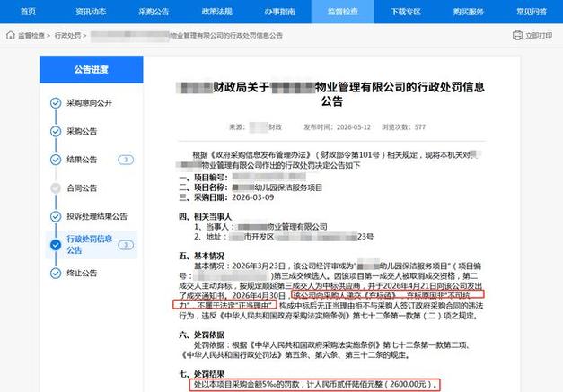Click heading 四、相关当事人
Image resolution: width=563 pixels, height=392 pixels.
206,216
